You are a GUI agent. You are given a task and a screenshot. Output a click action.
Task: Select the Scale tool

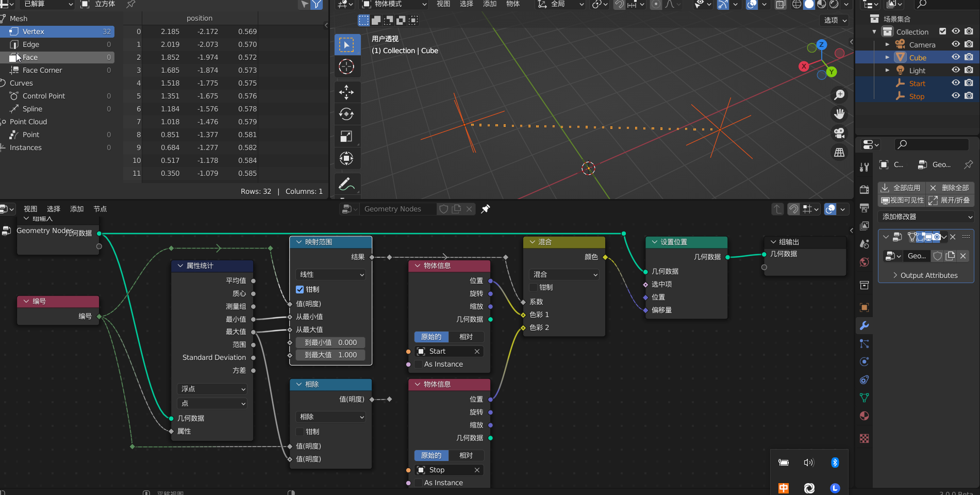346,136
